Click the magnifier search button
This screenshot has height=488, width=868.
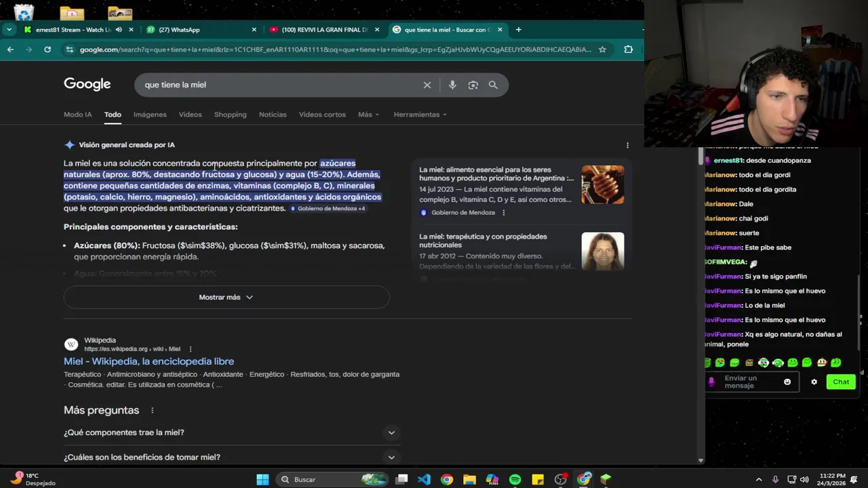(493, 85)
